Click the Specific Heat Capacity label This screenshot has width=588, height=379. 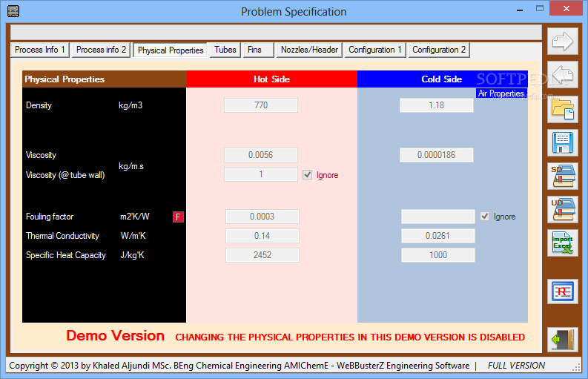(66, 255)
